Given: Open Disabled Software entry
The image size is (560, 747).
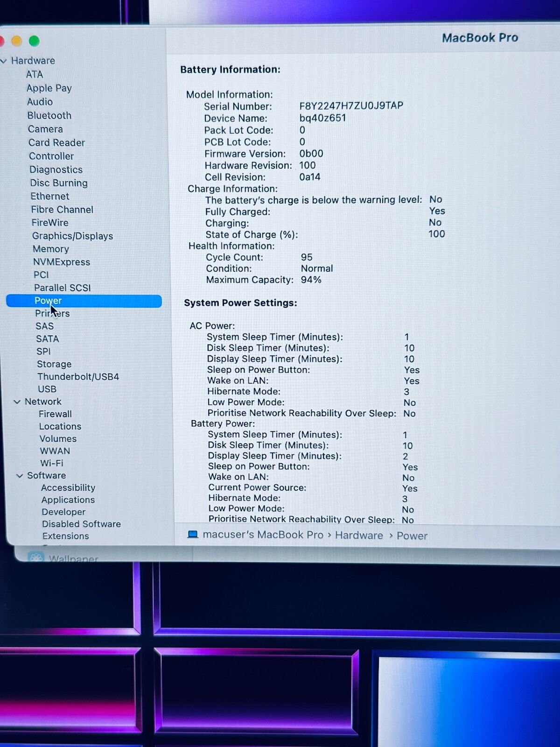Looking at the screenshot, I should coord(81,524).
